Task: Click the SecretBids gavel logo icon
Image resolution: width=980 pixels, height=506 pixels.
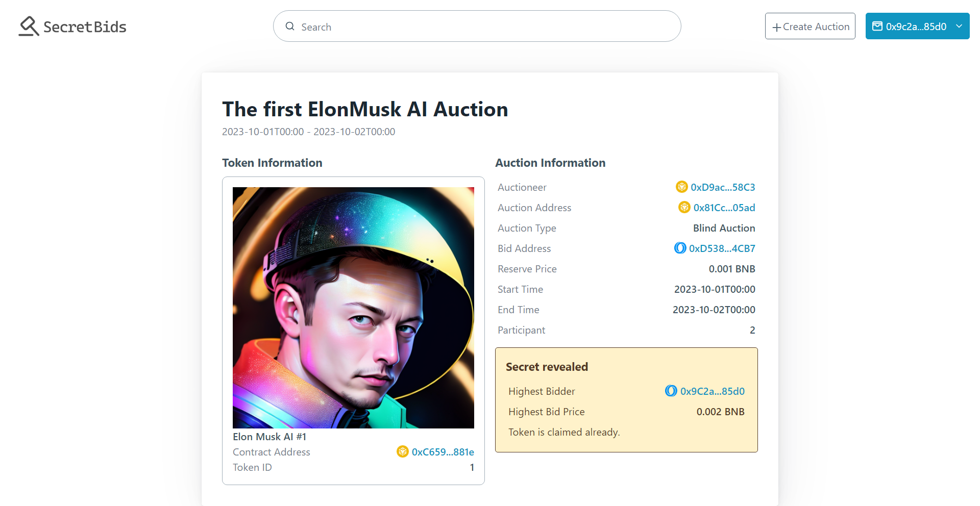Action: pos(29,26)
